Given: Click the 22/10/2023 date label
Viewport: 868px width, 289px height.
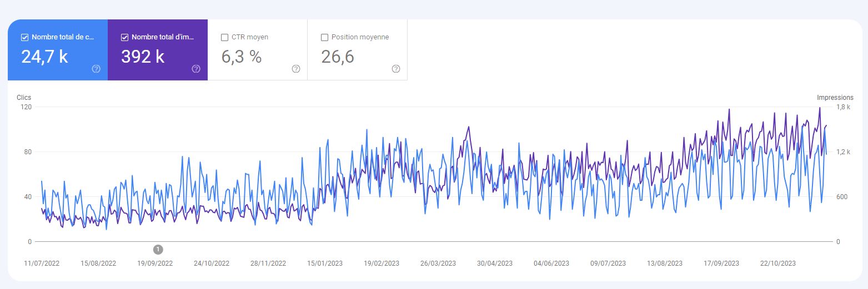Looking at the screenshot, I should [778, 263].
